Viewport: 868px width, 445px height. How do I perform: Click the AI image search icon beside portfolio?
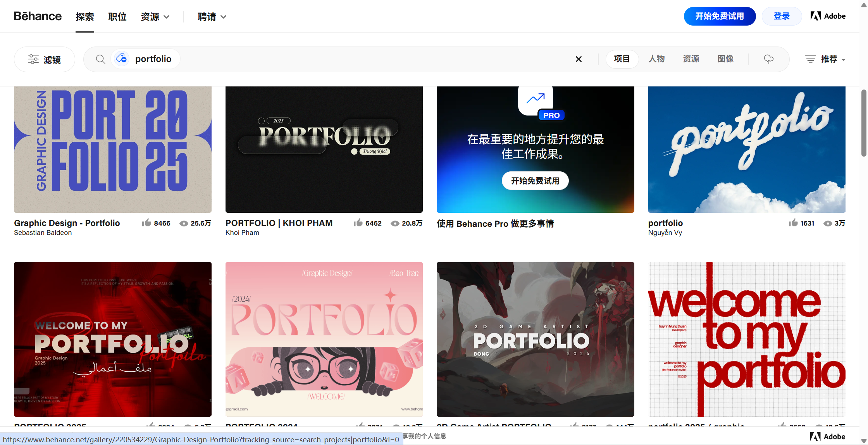[121, 59]
